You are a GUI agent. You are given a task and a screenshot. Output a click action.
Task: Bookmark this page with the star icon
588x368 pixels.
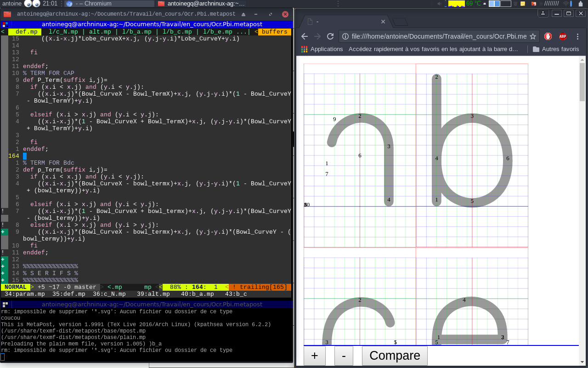click(533, 36)
